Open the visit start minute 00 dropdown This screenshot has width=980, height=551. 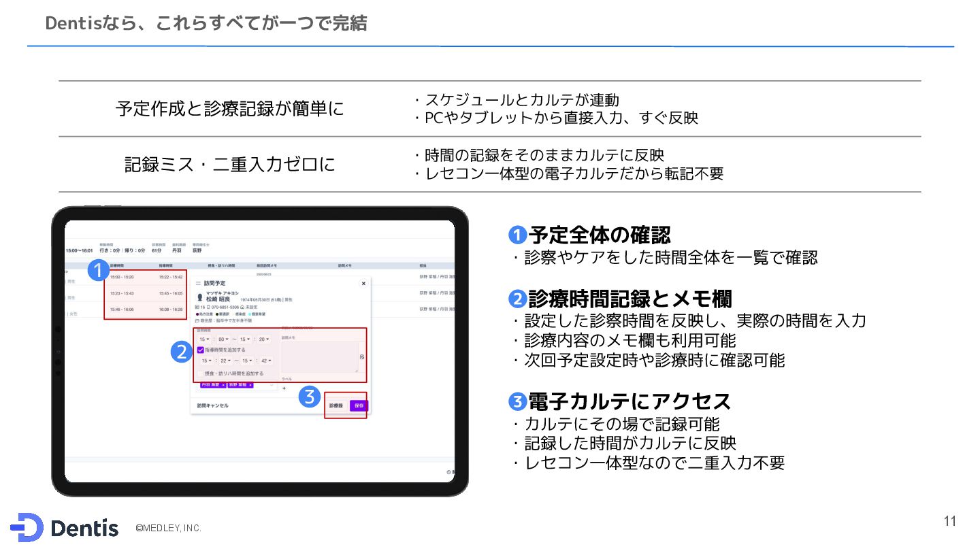coord(223,339)
